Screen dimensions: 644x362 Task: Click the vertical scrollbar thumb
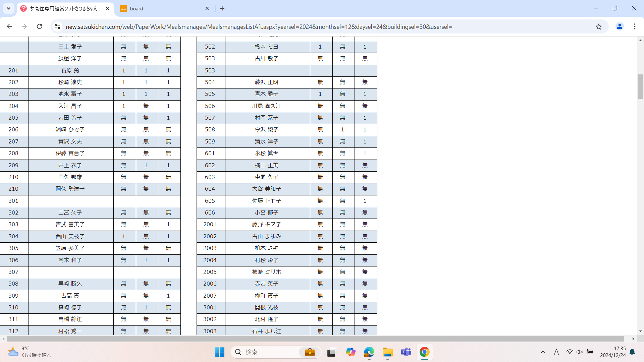point(640,86)
